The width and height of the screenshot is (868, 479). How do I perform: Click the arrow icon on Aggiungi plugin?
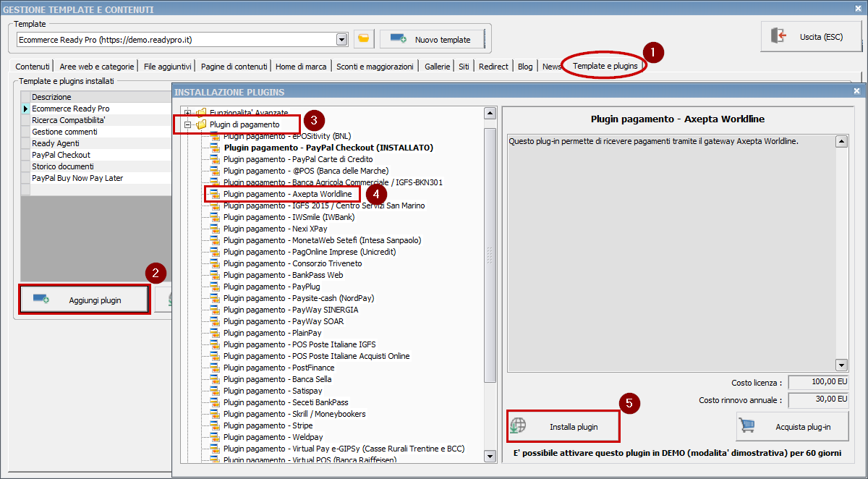tap(41, 299)
